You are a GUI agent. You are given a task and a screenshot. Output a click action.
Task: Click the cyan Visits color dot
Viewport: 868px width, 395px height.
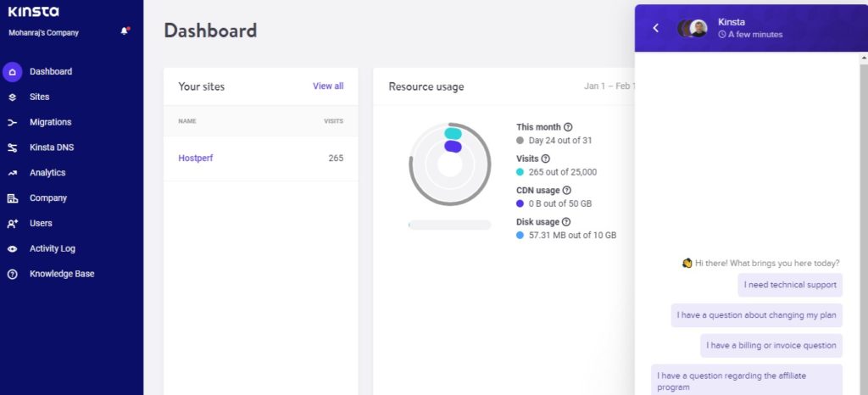click(520, 172)
